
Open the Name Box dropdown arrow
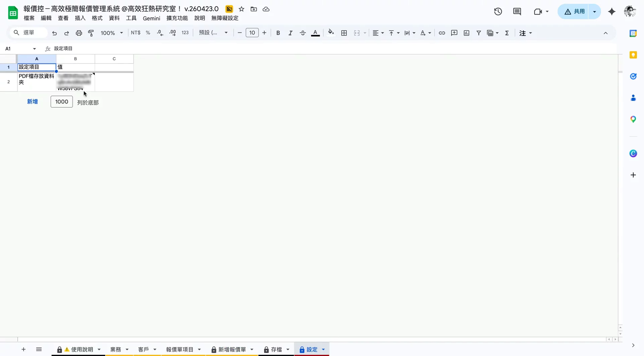tap(34, 49)
